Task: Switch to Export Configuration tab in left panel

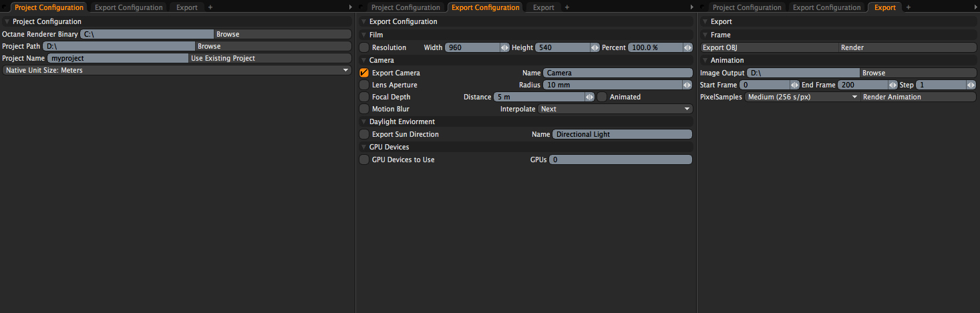Action: click(128, 7)
